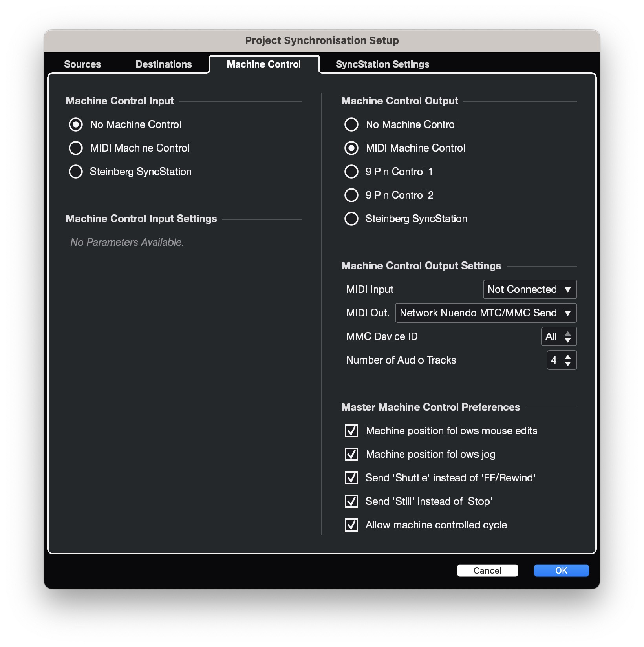
Task: Increase the MMC Device ID value
Action: point(568,333)
